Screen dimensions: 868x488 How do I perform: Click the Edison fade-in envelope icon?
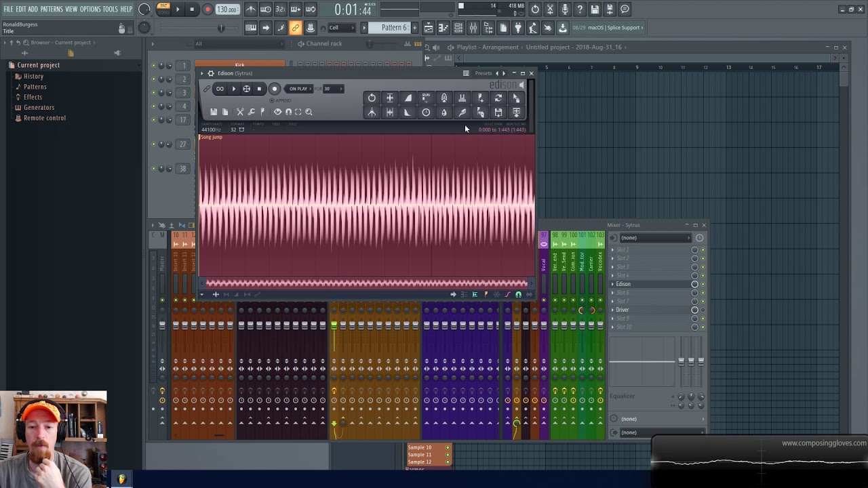tap(408, 98)
